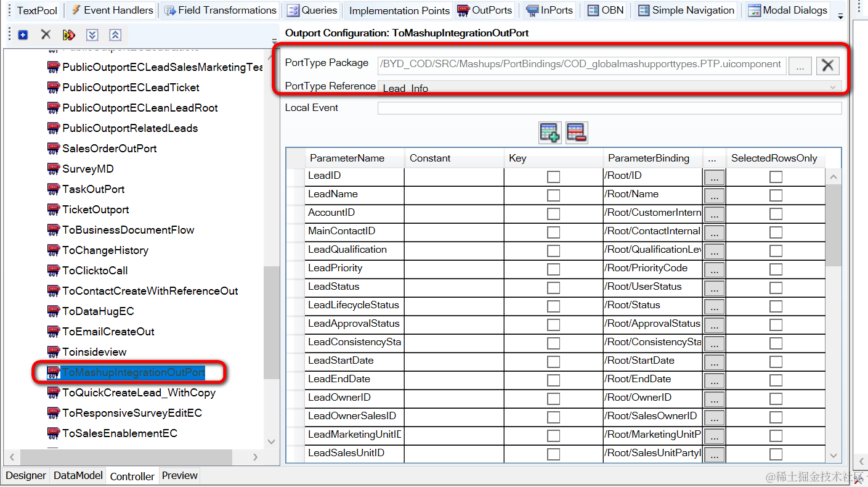Click the outport icon beside TaskOutPort

[54, 189]
